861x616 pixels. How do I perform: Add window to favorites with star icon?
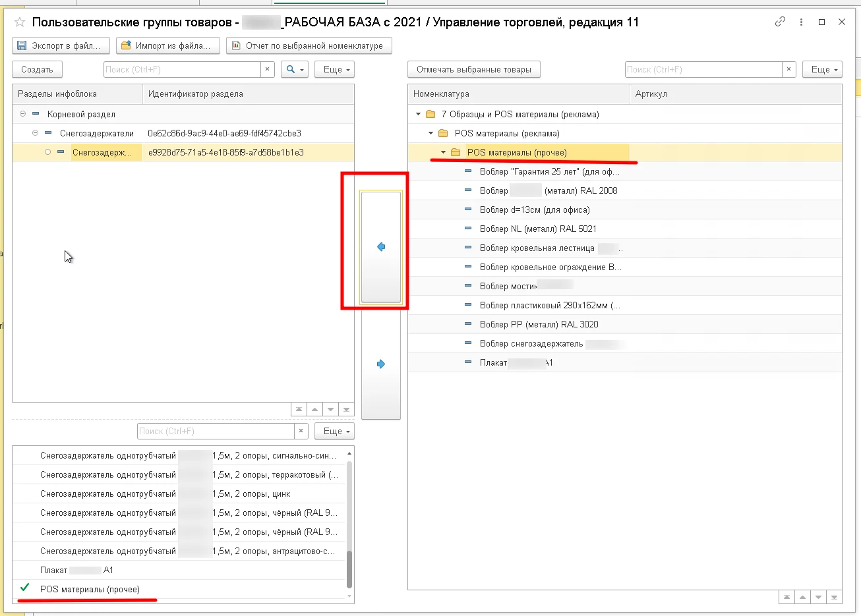pos(20,22)
